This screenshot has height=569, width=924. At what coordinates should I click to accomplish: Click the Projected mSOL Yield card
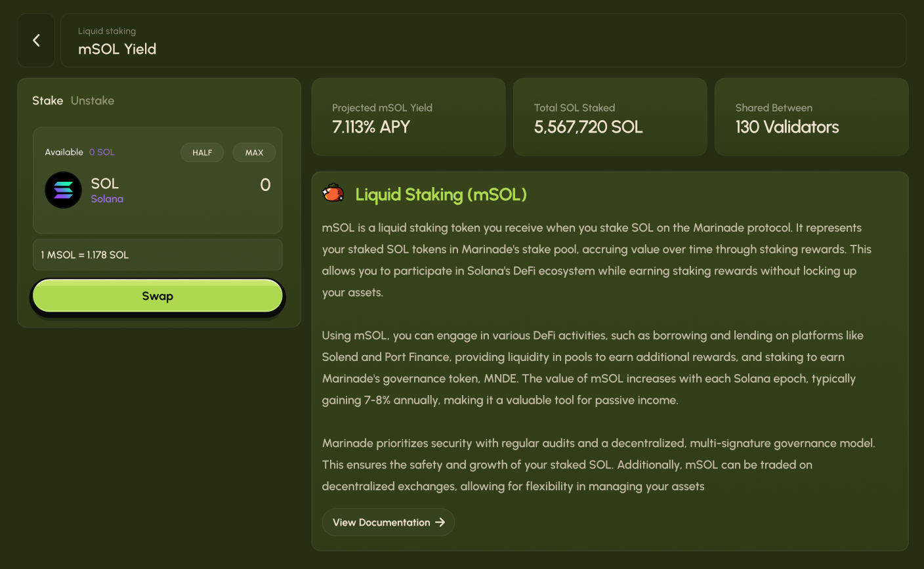408,117
